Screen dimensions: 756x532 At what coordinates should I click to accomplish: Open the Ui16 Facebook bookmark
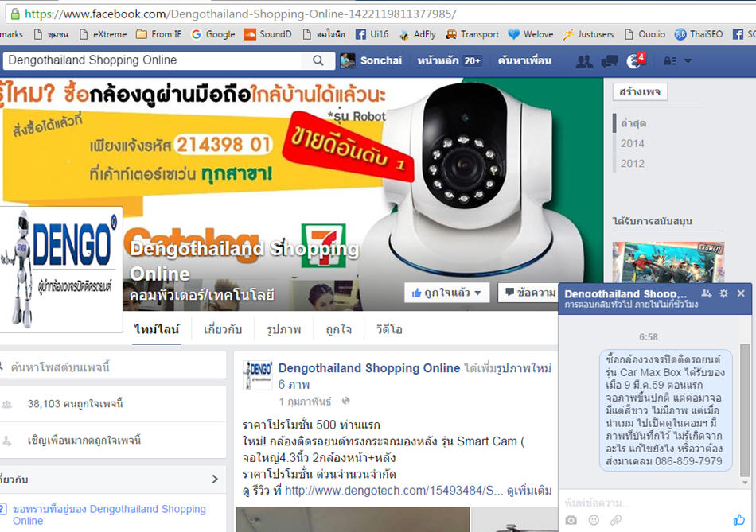pos(372,34)
